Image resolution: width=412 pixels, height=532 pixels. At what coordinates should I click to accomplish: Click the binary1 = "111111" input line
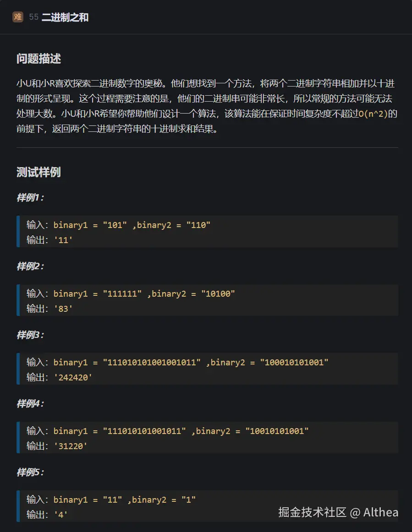click(131, 293)
